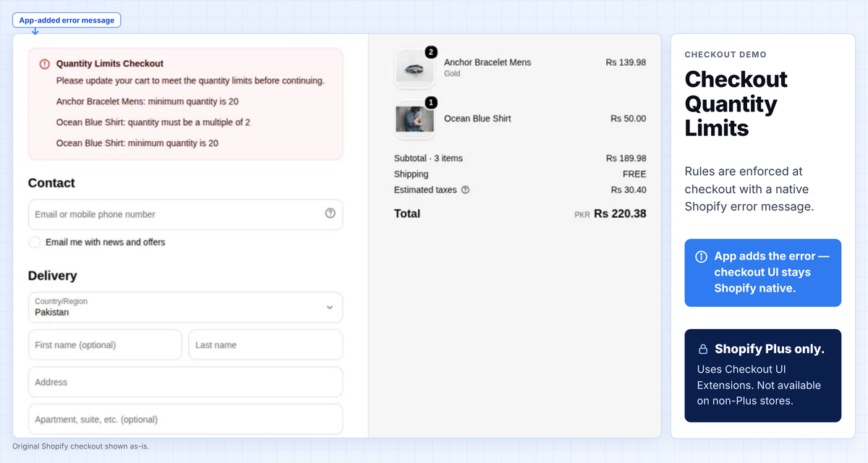The image size is (868, 463).
Task: Click the help icon in email field
Action: (x=331, y=213)
